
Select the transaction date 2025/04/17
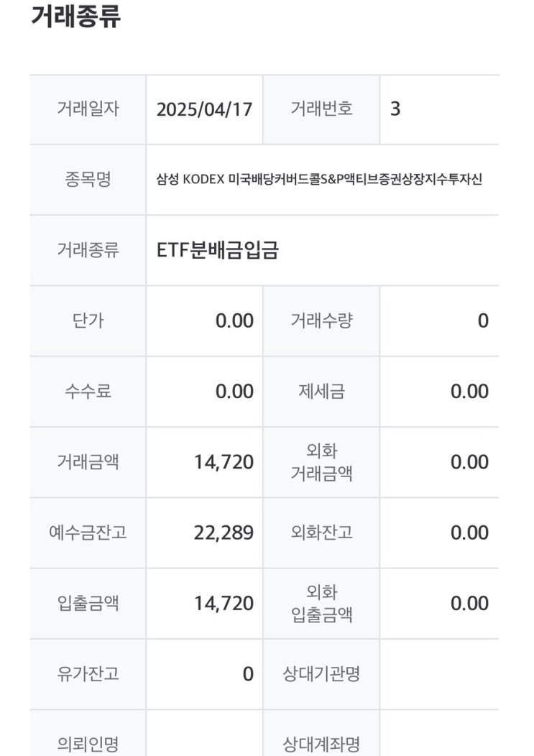coord(205,109)
